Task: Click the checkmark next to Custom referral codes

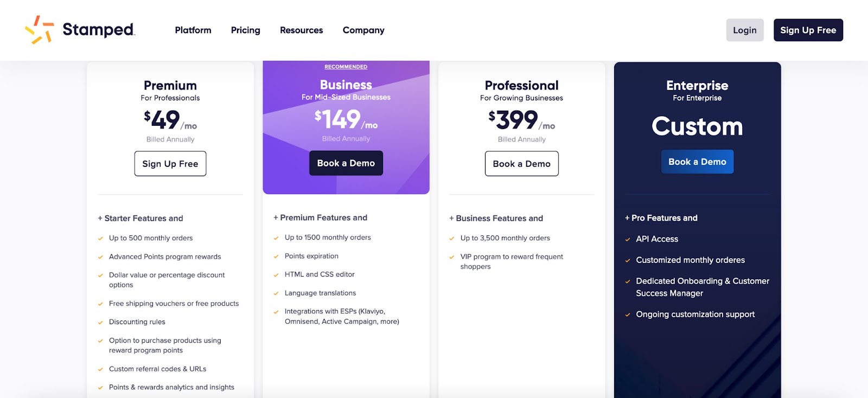Action: point(101,369)
